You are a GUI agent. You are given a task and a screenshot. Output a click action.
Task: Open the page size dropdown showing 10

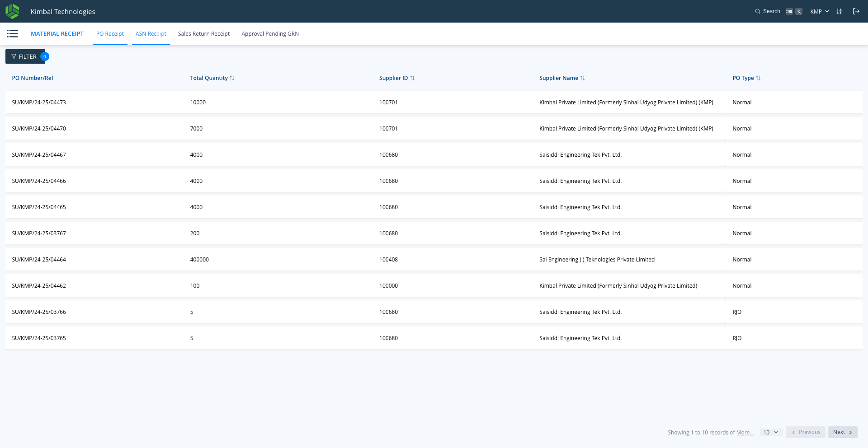771,432
